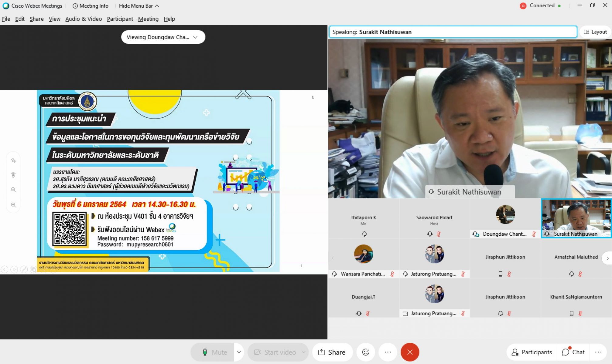Image resolution: width=612 pixels, height=364 pixels.
Task: Click the annotate squiggle tool icon
Action: 13,160
